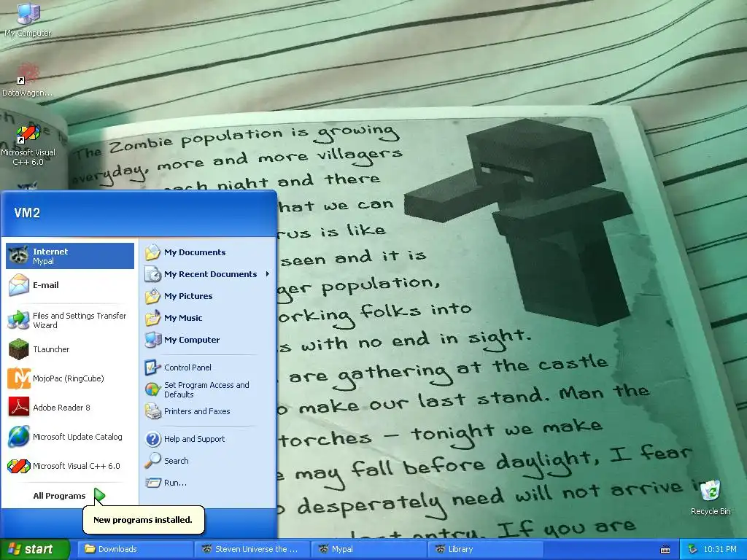Click the Printers and Faxes icon

(153, 411)
